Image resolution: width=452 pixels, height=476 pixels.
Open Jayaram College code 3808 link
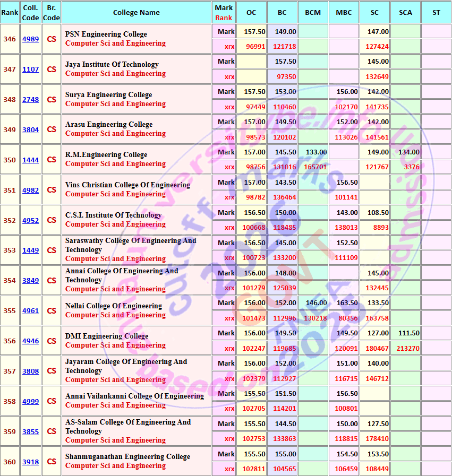coord(30,371)
